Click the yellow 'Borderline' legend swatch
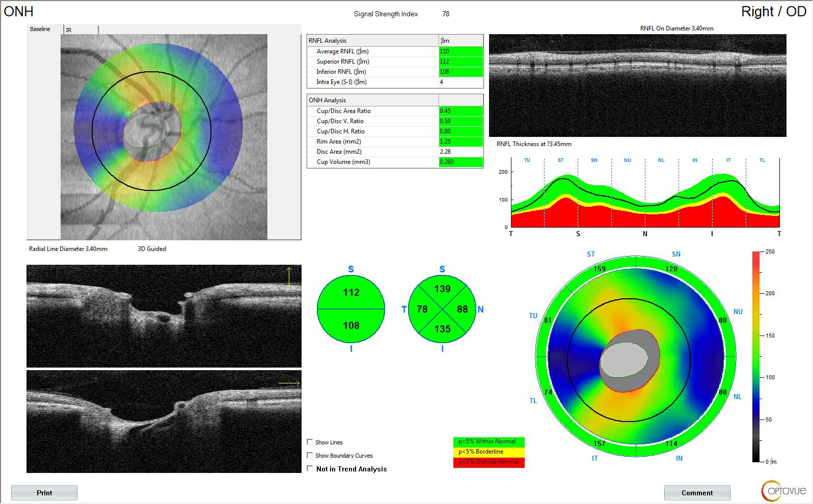The width and height of the screenshot is (813, 504). 489,452
